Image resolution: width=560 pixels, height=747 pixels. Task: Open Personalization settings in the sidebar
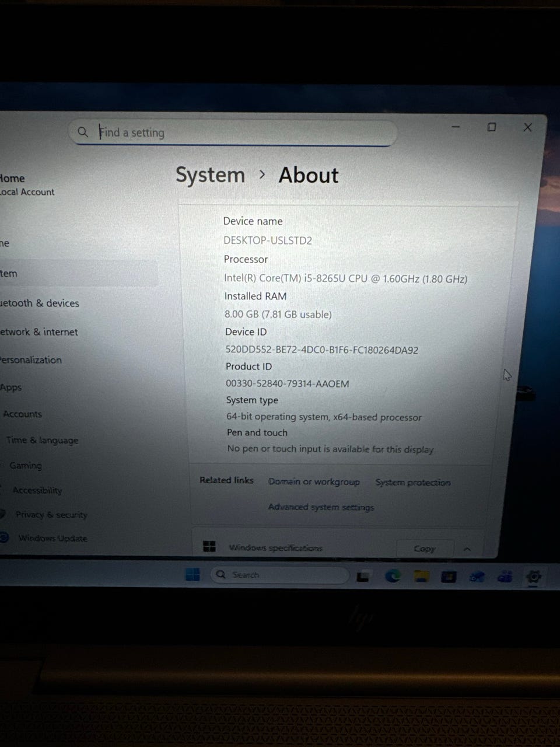coord(31,359)
